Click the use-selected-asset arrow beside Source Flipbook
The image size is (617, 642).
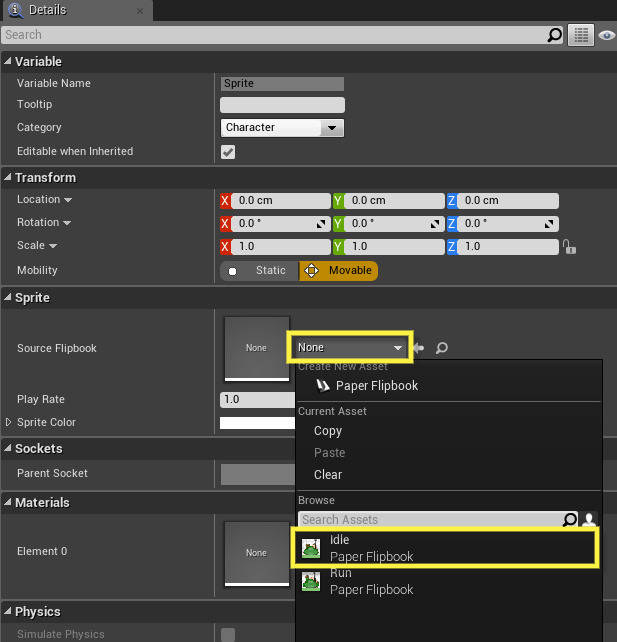coord(419,348)
